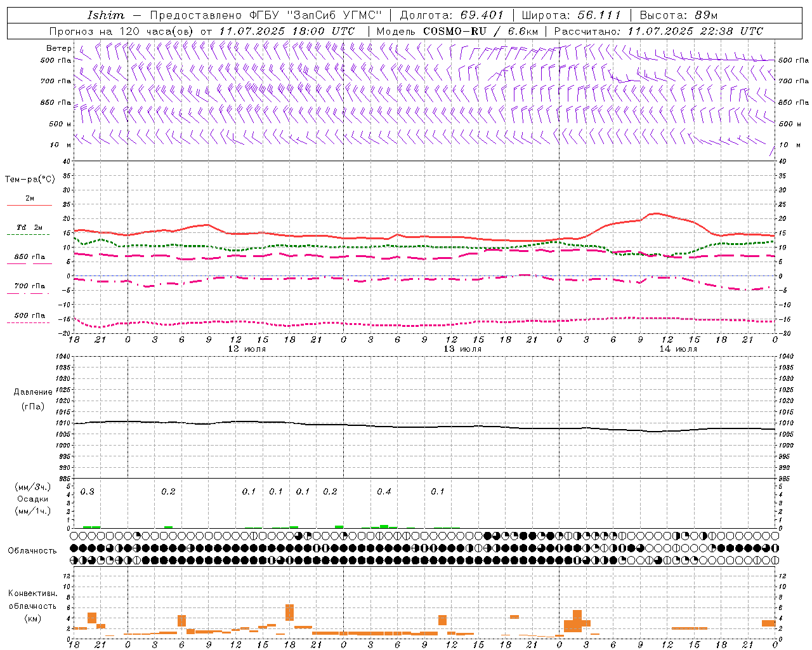
Task: Click the model name 'COSMO-RU / 6.6км'
Action: (481, 31)
